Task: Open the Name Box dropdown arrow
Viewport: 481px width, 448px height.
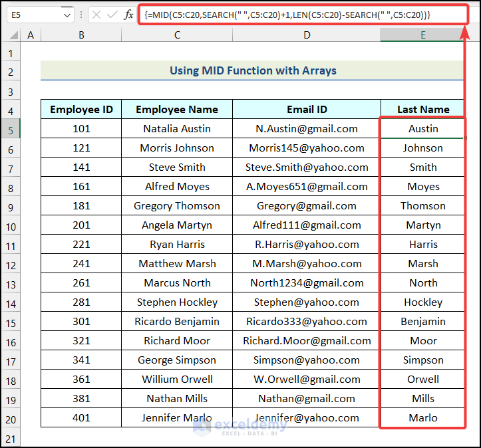Action: click(67, 15)
